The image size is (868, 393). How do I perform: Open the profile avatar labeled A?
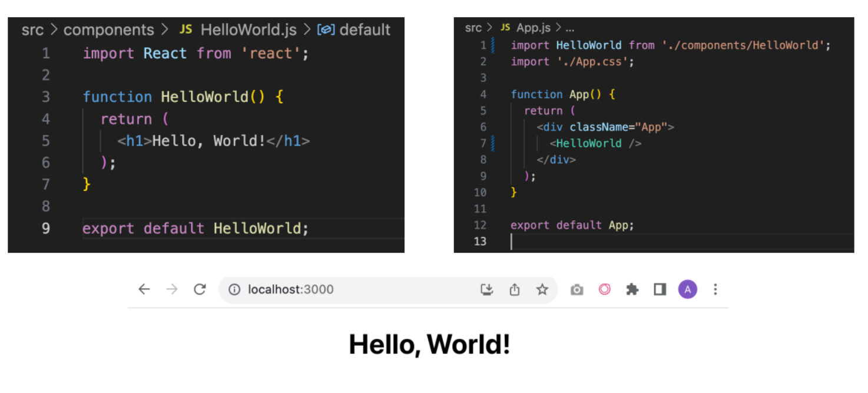coord(687,289)
